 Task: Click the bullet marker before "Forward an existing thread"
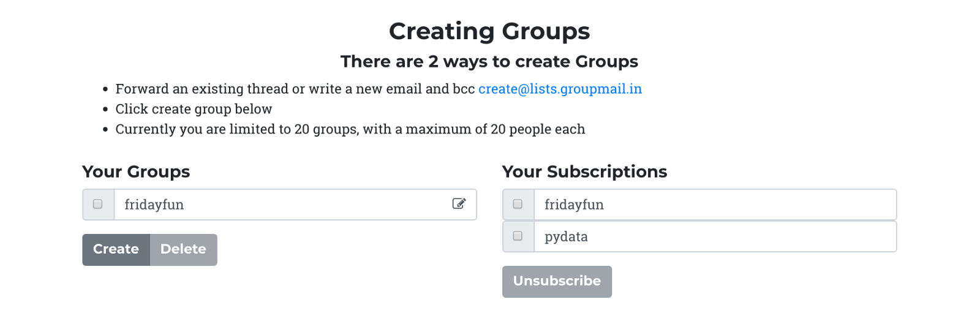point(105,89)
